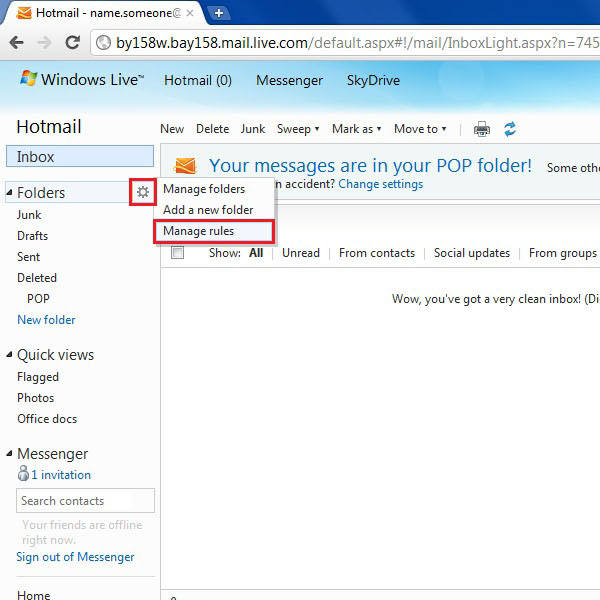Click the envelope icon in POP banner
The image size is (600, 600).
(x=185, y=166)
